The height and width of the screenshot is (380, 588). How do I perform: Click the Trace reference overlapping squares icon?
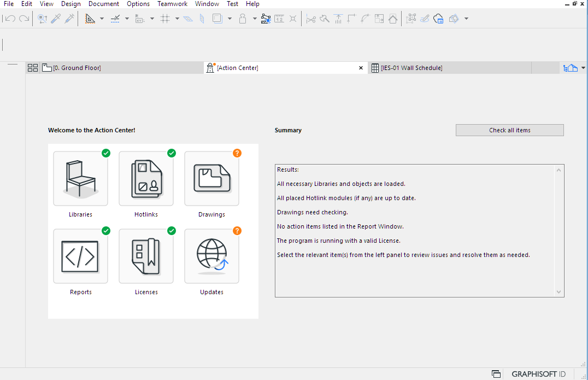coord(217,19)
